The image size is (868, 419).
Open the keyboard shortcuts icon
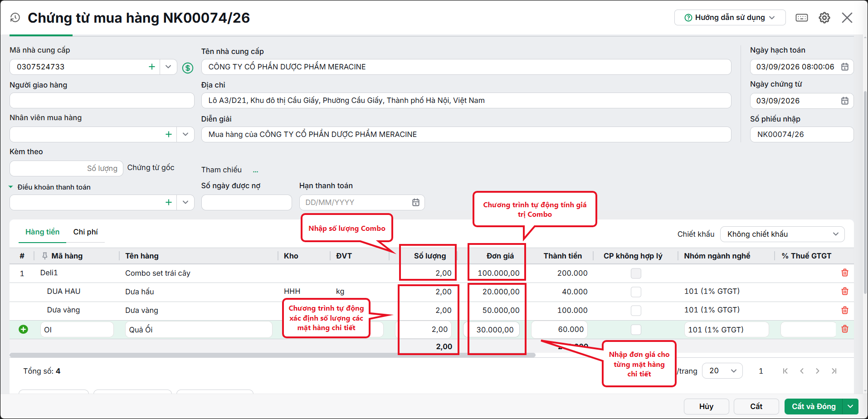pyautogui.click(x=802, y=18)
